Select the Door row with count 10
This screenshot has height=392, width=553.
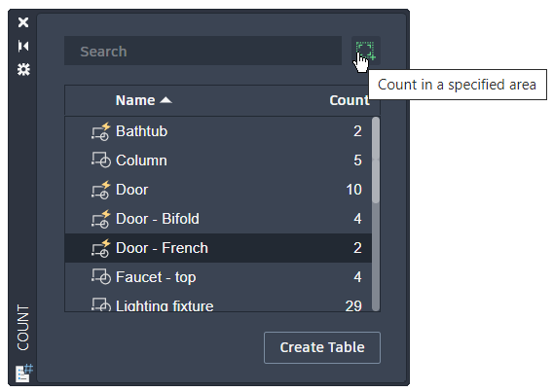click(218, 190)
